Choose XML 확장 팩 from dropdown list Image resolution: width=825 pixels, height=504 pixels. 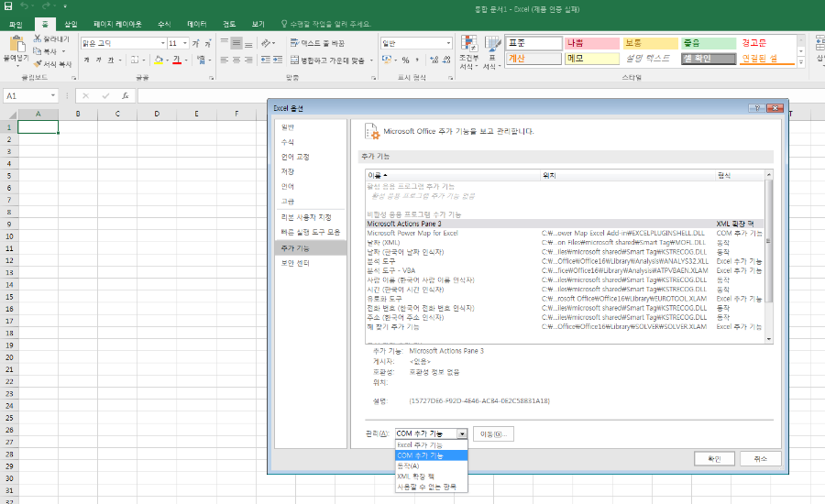click(431, 477)
